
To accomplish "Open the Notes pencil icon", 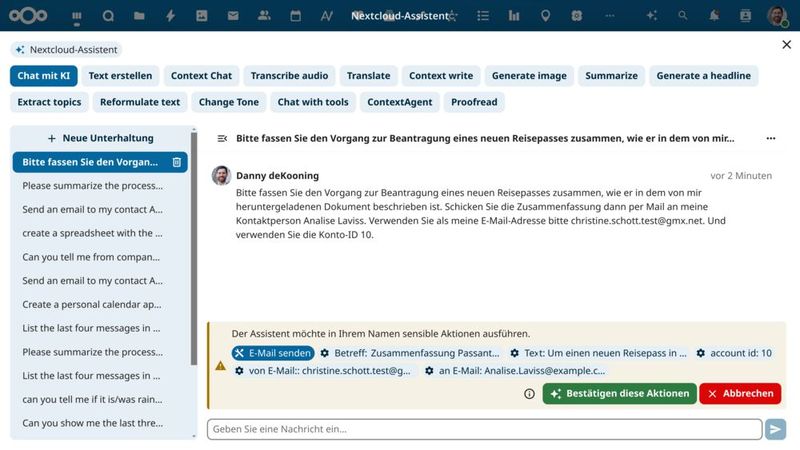I will point(327,16).
